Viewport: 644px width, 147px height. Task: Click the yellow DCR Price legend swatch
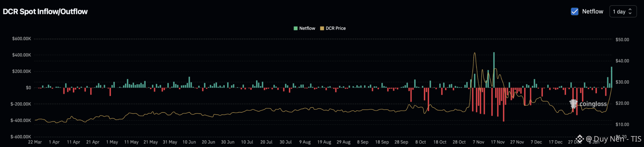tap(322, 28)
